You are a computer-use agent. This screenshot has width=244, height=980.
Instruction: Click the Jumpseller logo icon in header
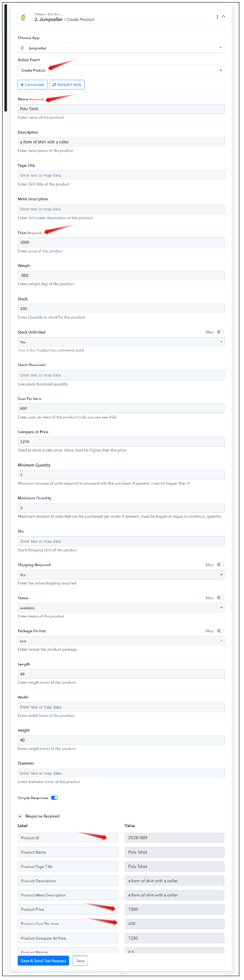23,17
